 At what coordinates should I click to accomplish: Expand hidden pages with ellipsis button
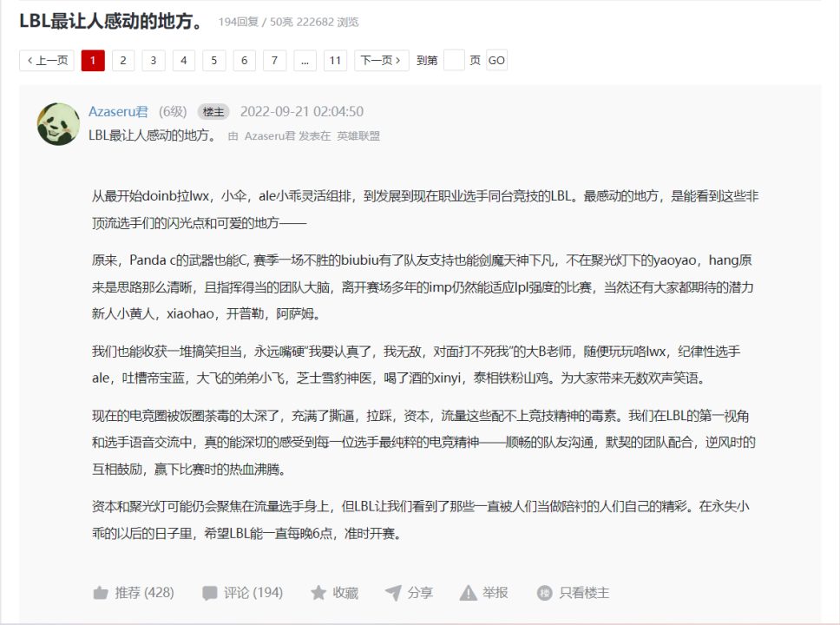tap(305, 60)
